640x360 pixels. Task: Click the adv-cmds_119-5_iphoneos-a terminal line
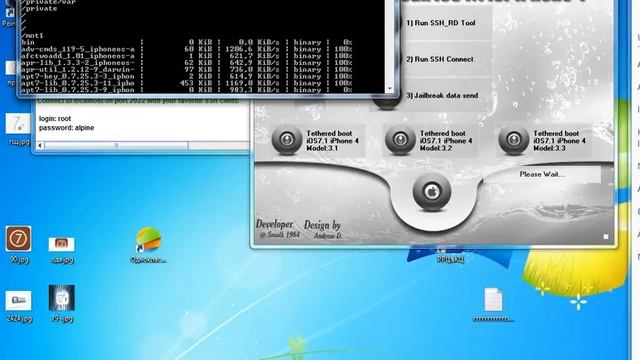click(x=187, y=49)
